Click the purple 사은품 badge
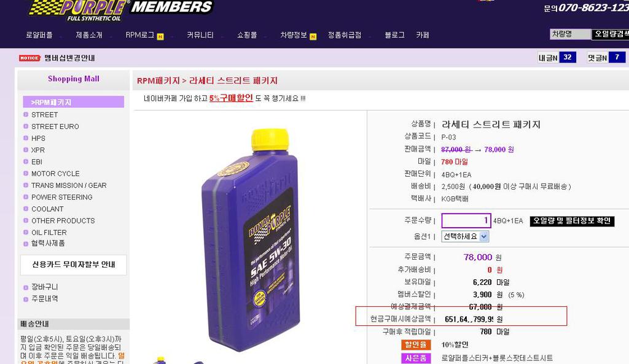This screenshot has width=629, height=364. click(x=416, y=358)
